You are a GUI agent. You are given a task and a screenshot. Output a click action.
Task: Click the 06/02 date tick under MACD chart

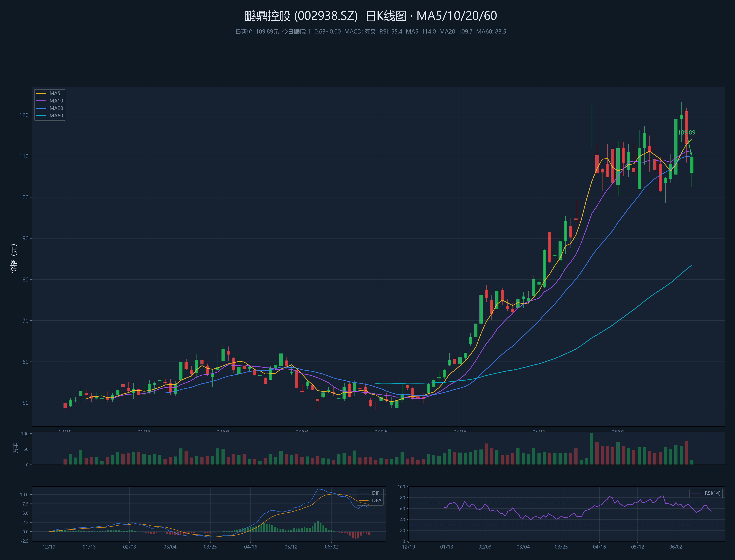tap(331, 547)
